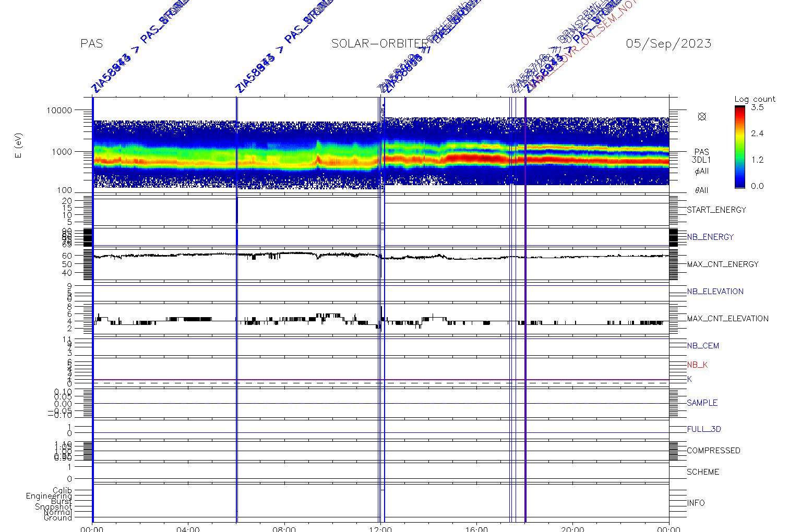Click the 3DL1 label beside the spectrogram
This screenshot has width=789, height=532.
coord(701,160)
